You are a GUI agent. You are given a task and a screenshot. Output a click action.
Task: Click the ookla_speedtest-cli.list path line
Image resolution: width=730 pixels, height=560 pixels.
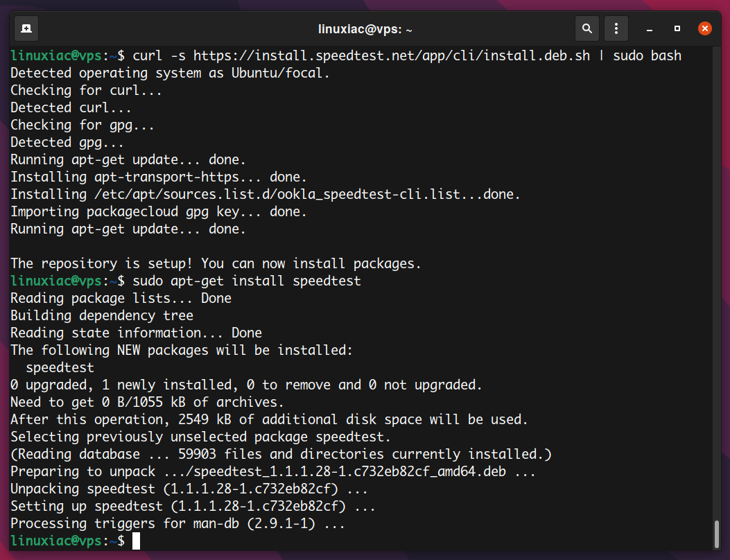point(266,194)
